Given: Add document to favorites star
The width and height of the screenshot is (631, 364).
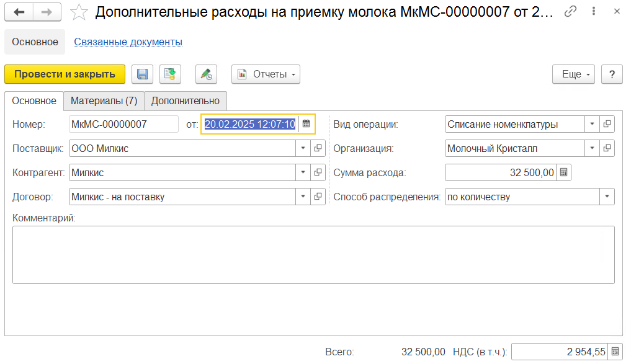Looking at the screenshot, I should (x=79, y=12).
